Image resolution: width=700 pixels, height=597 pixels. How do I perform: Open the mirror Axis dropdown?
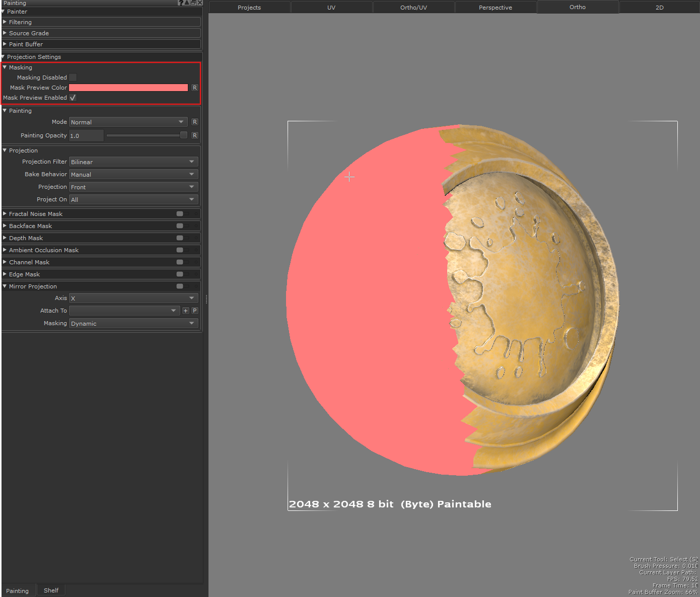(133, 297)
